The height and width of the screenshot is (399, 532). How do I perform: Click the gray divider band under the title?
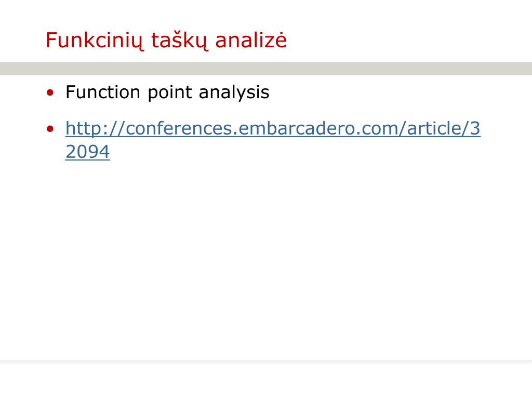click(266, 69)
